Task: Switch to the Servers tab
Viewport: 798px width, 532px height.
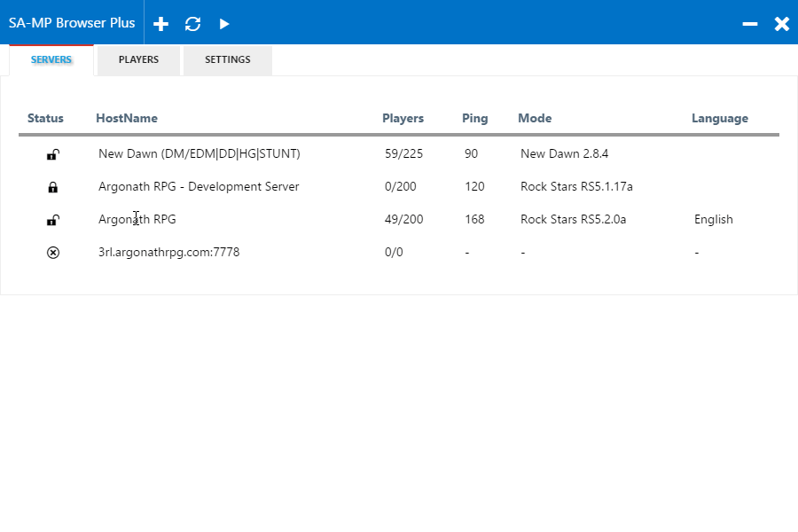Action: pos(51,59)
